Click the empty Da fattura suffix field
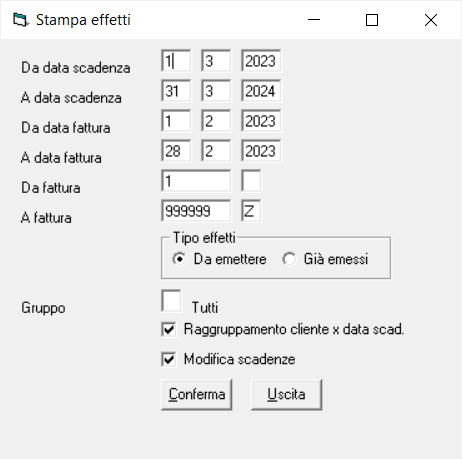The image size is (462, 459). pos(251,181)
